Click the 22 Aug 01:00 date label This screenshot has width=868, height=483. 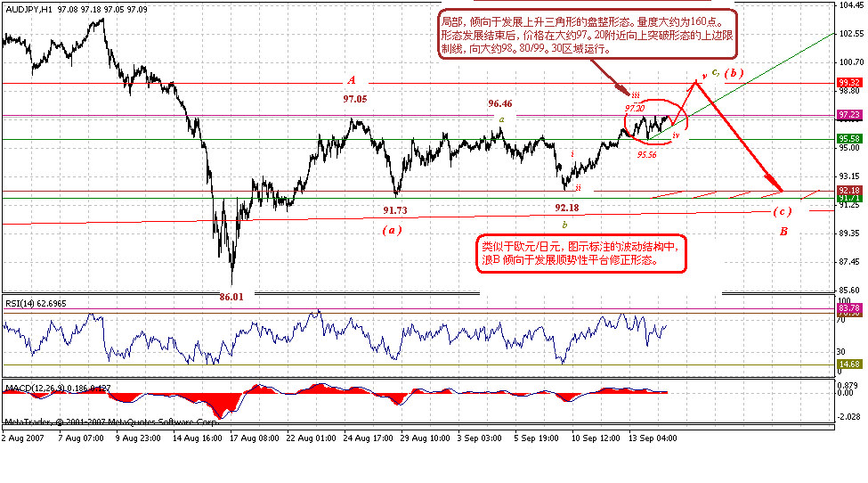tap(311, 438)
